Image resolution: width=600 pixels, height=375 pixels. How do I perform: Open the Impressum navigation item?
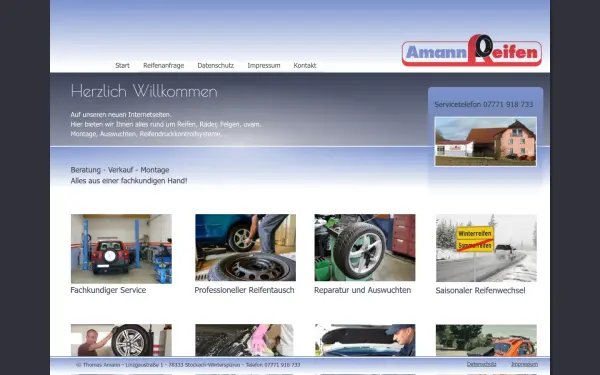click(x=264, y=65)
